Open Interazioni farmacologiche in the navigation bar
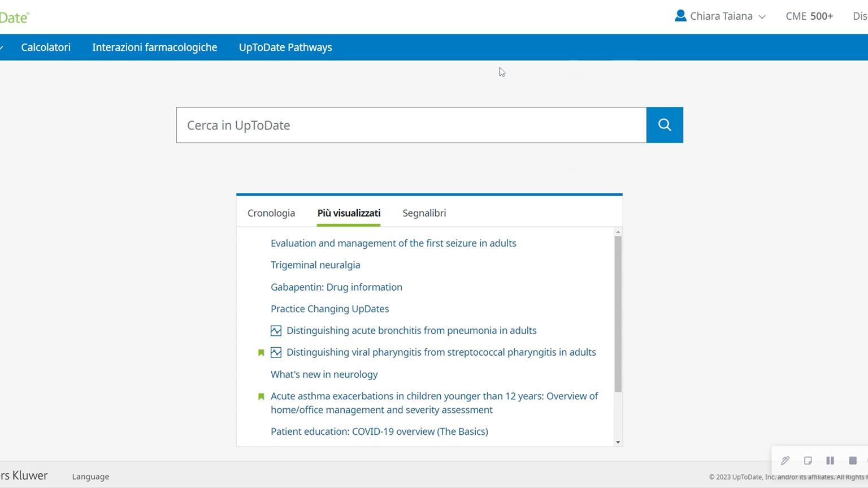 pos(154,47)
